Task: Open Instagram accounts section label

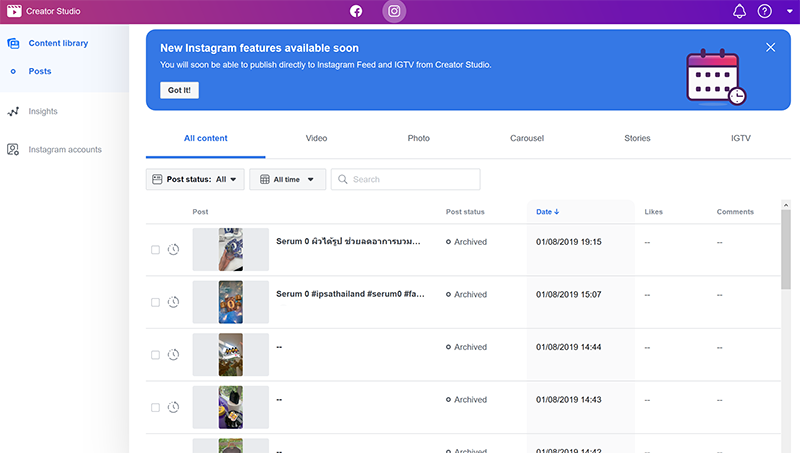Action: pyautogui.click(x=65, y=149)
